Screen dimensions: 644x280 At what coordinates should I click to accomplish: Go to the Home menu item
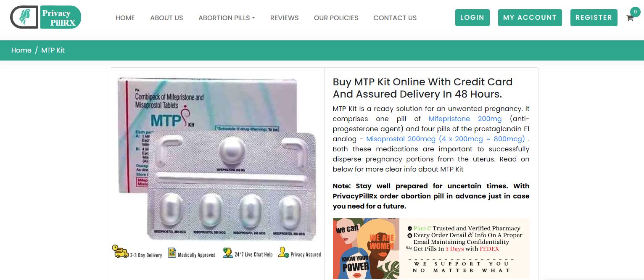click(125, 18)
